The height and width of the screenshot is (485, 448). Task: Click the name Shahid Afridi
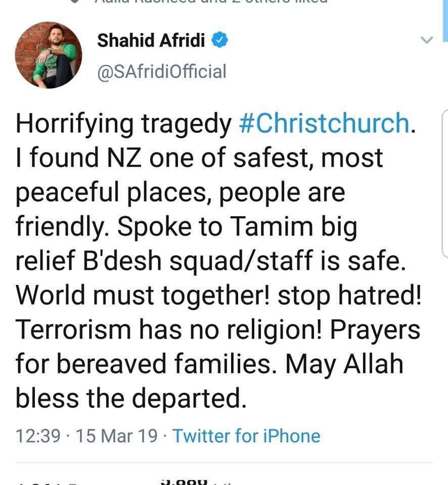point(152,39)
